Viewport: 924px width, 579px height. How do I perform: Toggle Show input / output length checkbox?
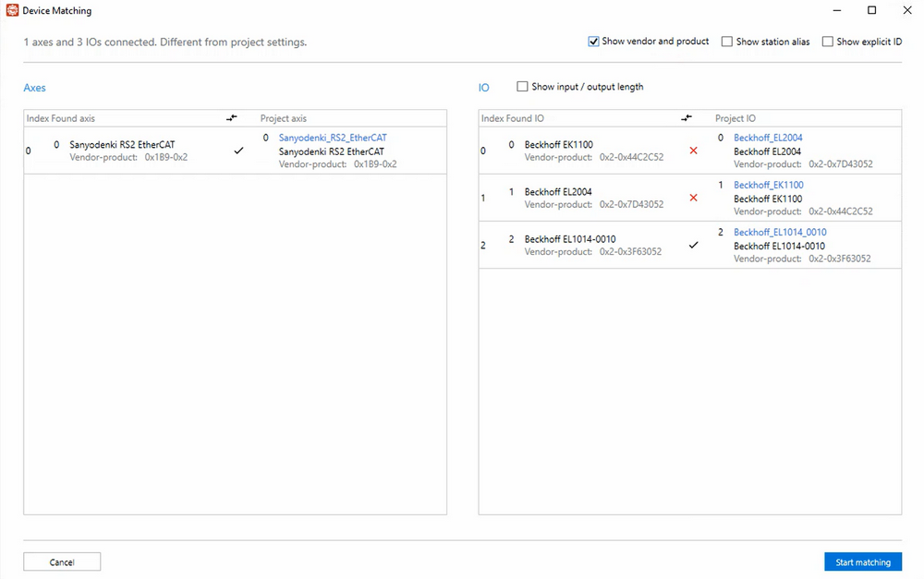[523, 87]
